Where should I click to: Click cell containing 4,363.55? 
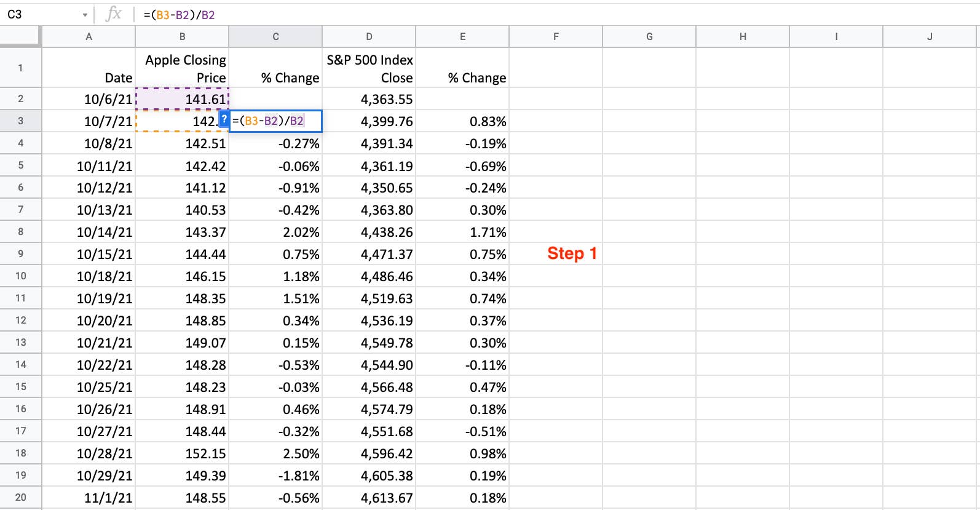[x=369, y=99]
